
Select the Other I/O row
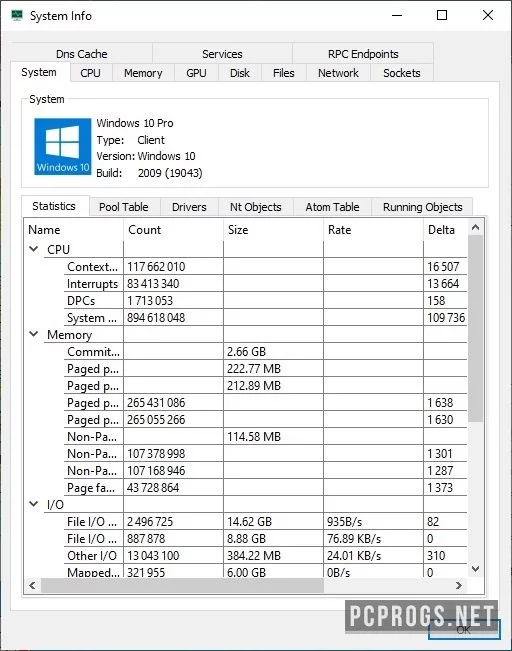coord(245,555)
